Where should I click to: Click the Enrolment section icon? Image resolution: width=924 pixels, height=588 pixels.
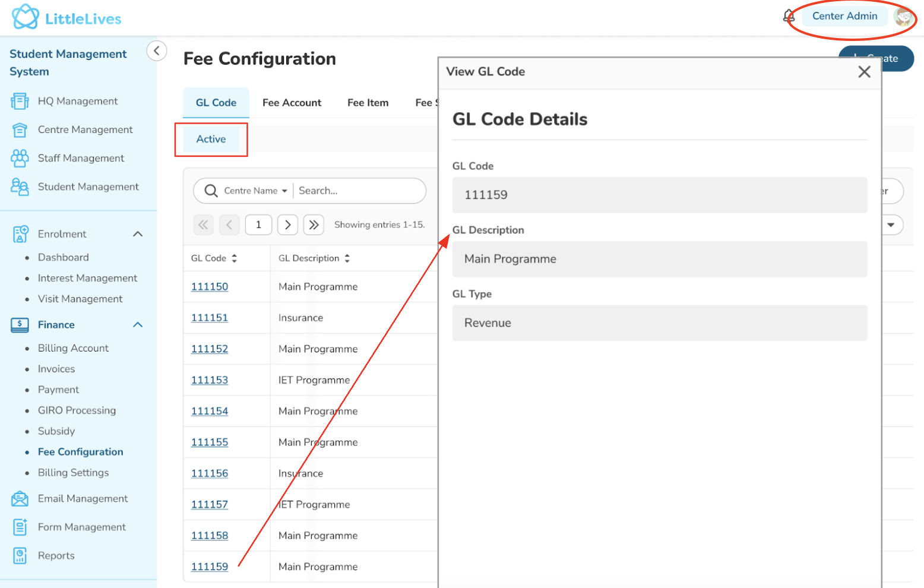point(20,234)
